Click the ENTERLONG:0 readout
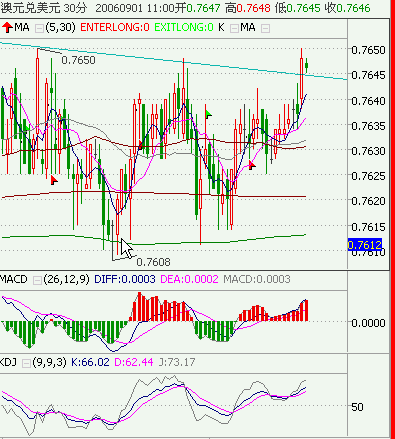 click(115, 27)
